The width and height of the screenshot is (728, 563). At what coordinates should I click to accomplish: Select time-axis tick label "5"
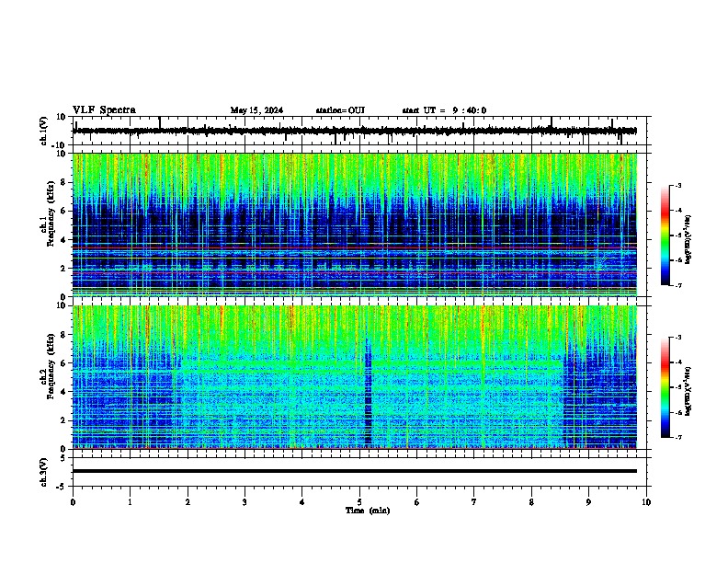(359, 502)
